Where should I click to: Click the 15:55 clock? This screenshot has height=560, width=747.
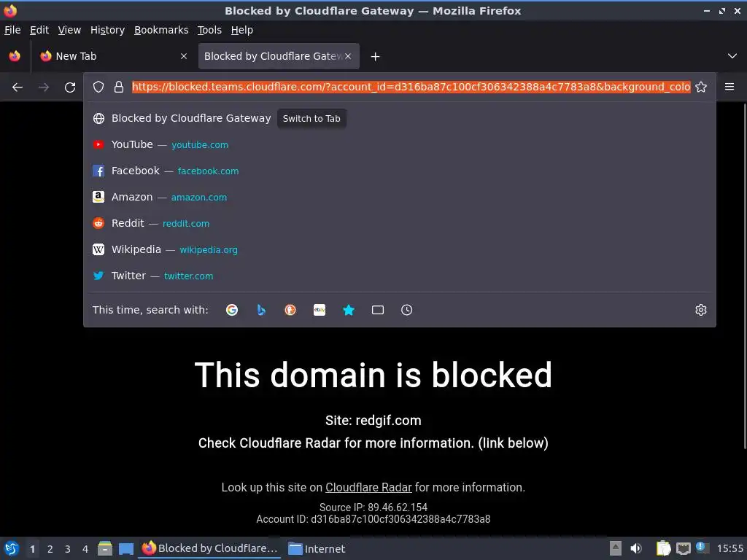[729, 548]
